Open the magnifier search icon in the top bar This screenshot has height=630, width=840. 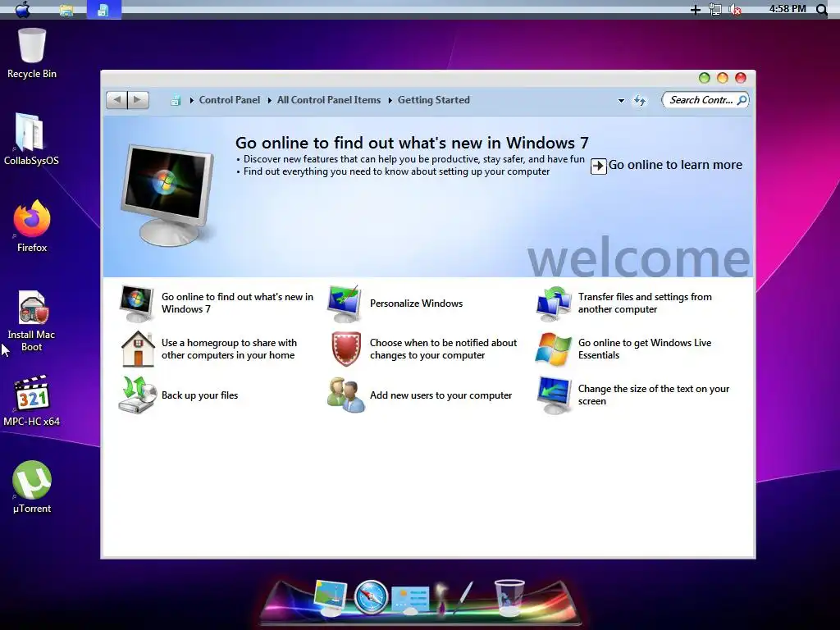coord(821,10)
